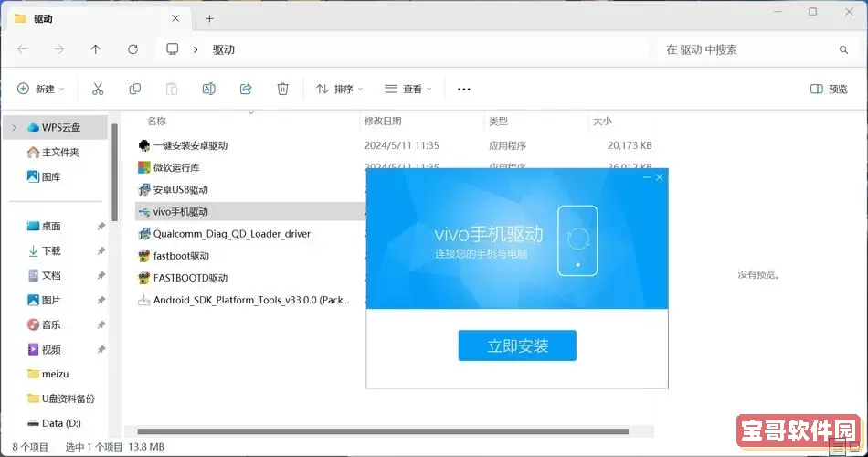Open the 新建 dropdown
The image size is (868, 457).
coord(41,89)
